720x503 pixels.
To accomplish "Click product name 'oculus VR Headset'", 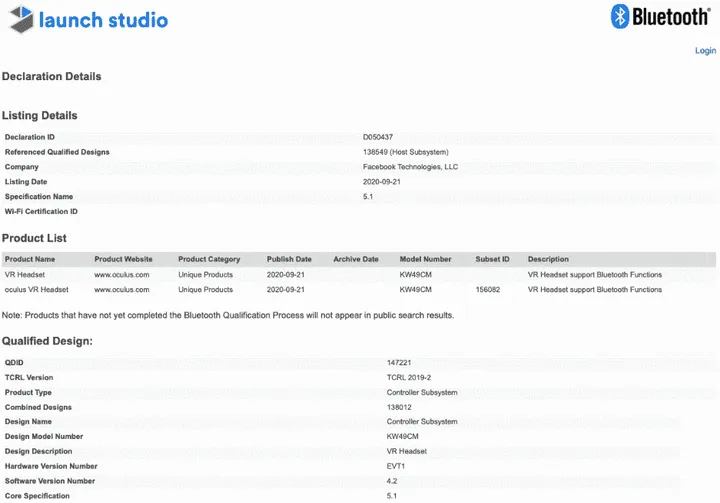I will tap(36, 290).
